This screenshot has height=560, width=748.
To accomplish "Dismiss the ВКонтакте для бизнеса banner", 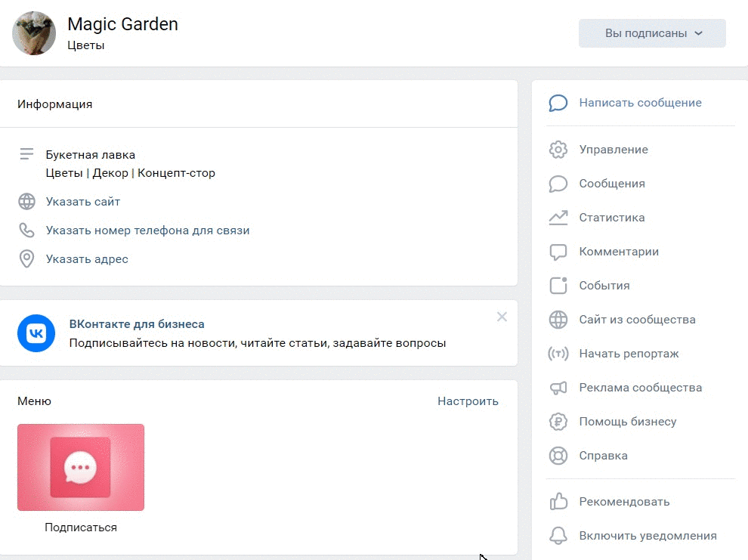I will [x=502, y=317].
